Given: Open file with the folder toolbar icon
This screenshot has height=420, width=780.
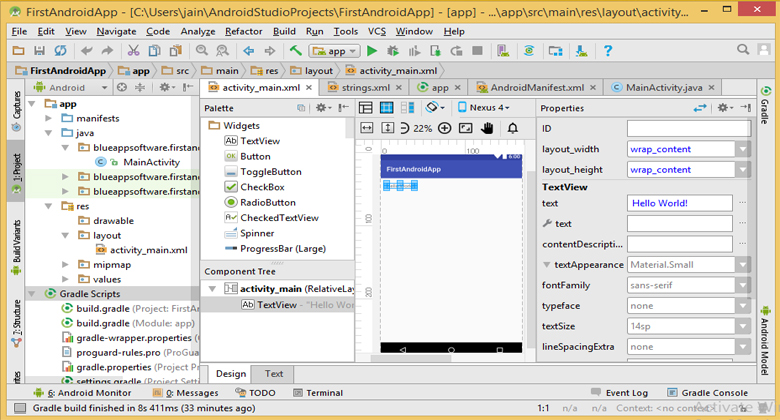Looking at the screenshot, I should click(18, 51).
